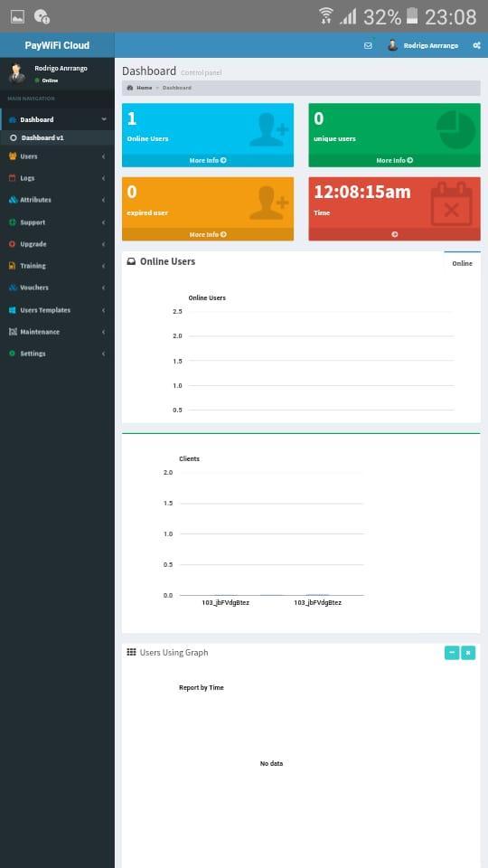
Task: Click the pie chart icon on unique users card
Action: (455, 129)
